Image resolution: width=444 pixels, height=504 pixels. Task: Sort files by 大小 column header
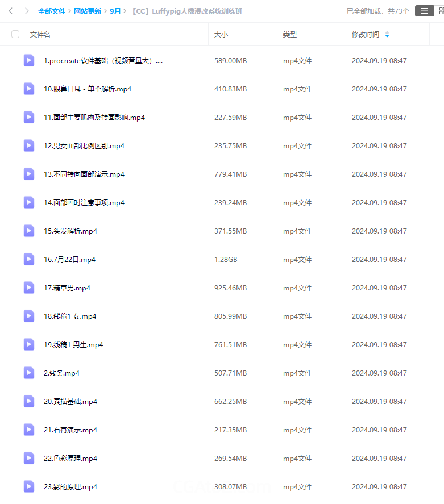[x=221, y=35]
